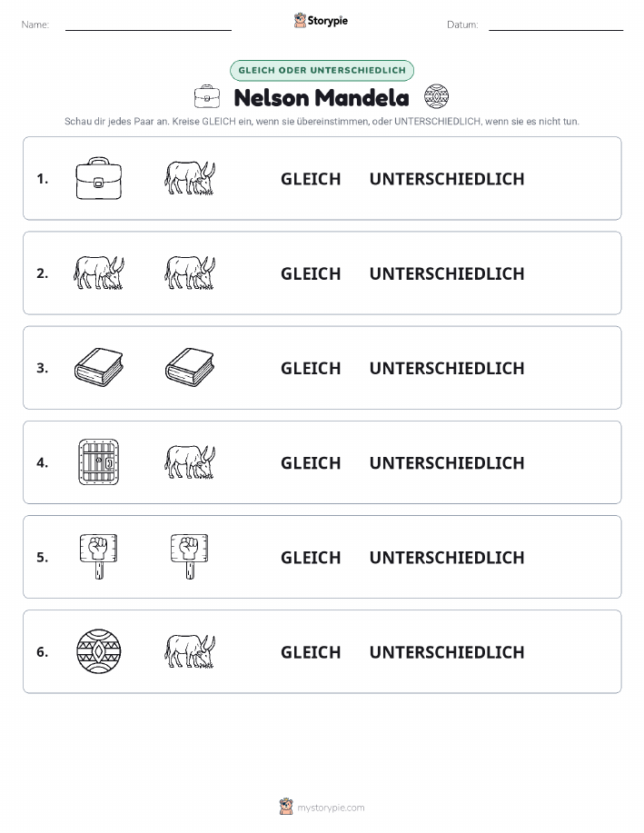
Task: Click the briefcase icon beside the Nelson Mandela title
Action: (x=207, y=96)
